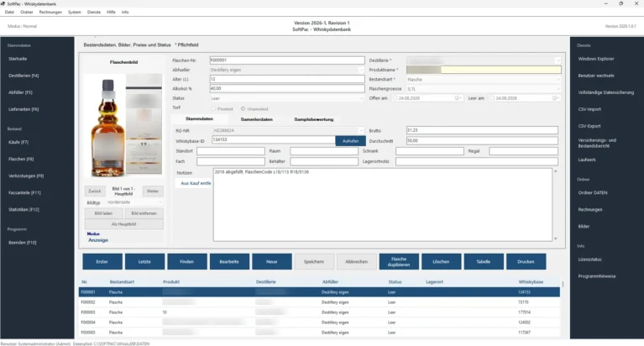Open Flaschen [F8] in sidebar
The width and height of the screenshot is (644, 346).
pos(21,159)
